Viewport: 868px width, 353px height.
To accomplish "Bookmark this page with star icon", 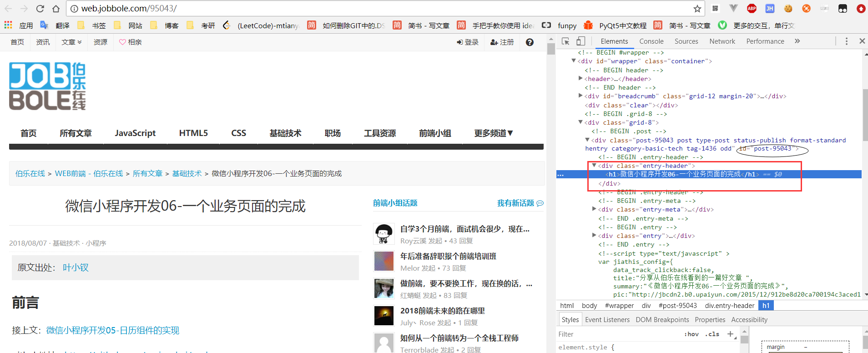I will 697,9.
